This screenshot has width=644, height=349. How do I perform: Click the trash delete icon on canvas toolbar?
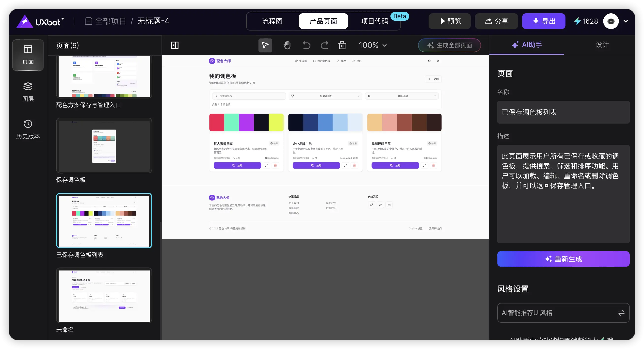pos(342,45)
